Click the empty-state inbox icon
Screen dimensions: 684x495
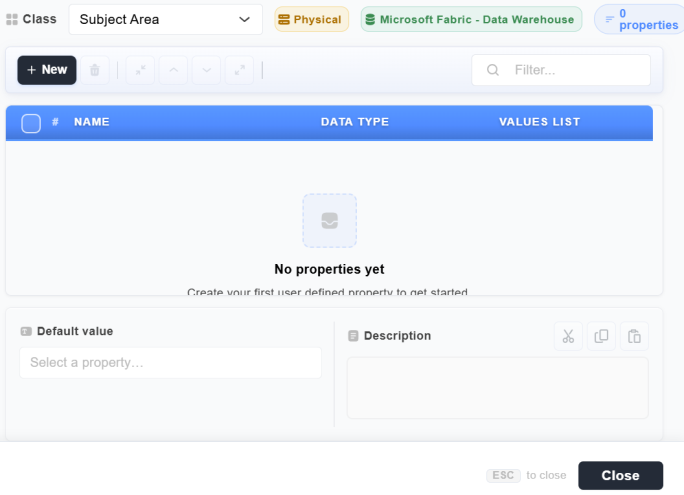point(330,221)
